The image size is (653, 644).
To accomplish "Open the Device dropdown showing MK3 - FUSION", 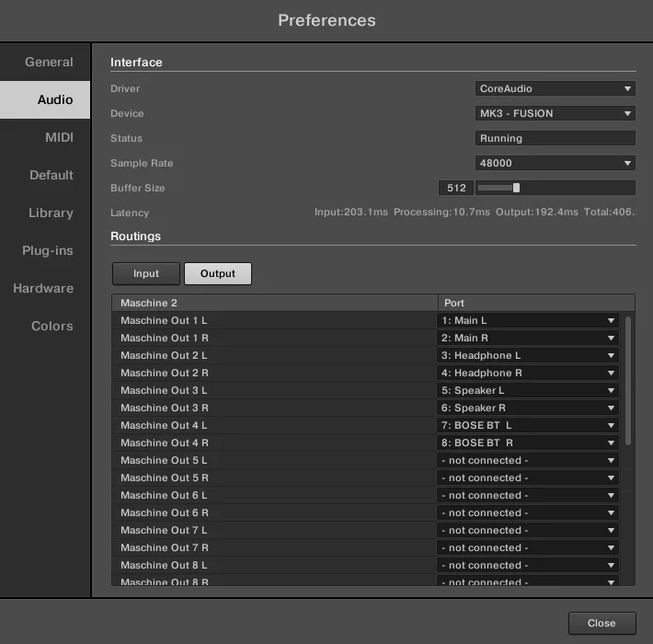I will click(556, 113).
